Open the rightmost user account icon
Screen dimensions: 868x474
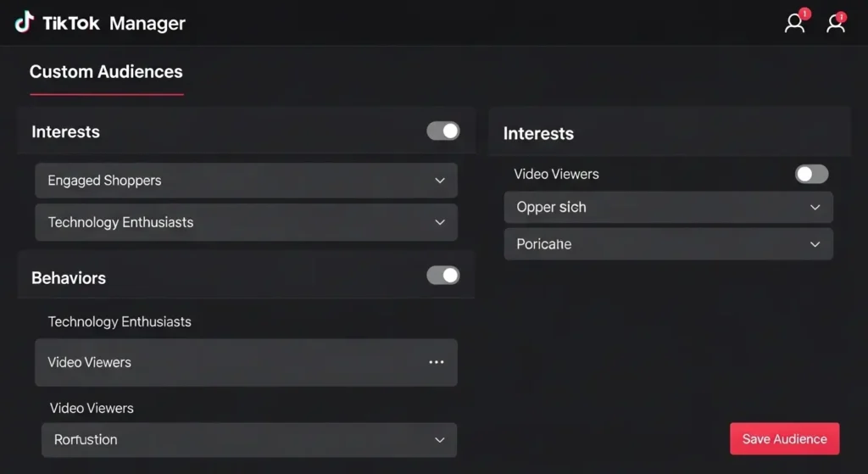coord(836,23)
